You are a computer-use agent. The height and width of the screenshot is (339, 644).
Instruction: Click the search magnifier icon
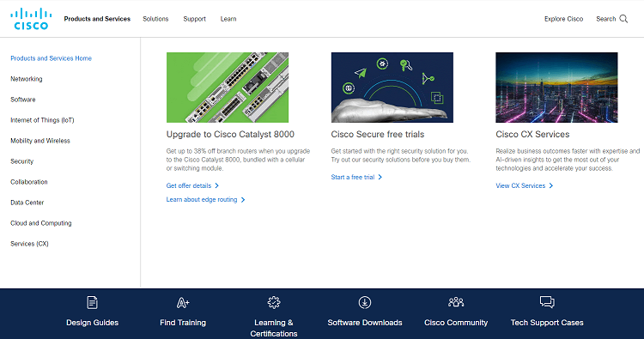point(623,19)
